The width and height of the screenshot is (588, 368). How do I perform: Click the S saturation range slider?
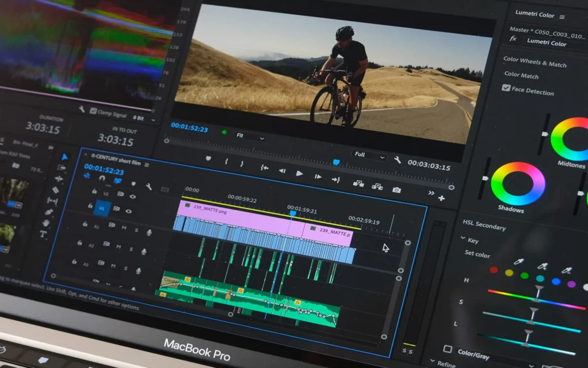point(532,322)
